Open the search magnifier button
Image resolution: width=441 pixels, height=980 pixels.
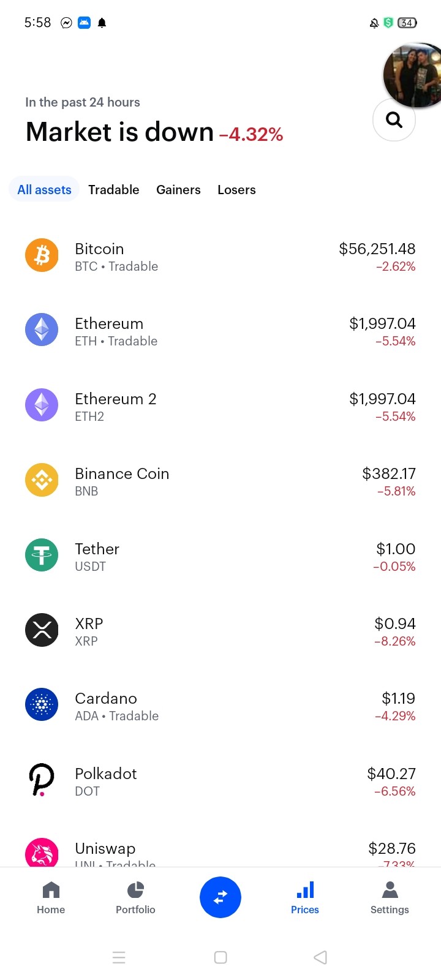click(394, 119)
